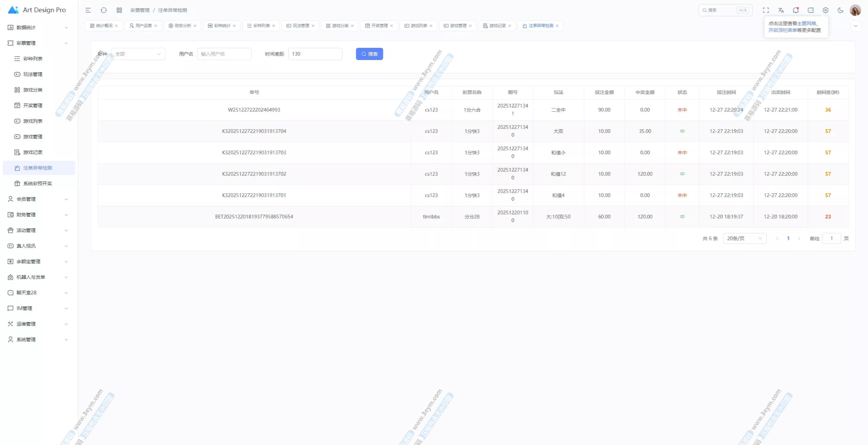
Task: Open the quick-entry grid icon in header
Action: 119,10
